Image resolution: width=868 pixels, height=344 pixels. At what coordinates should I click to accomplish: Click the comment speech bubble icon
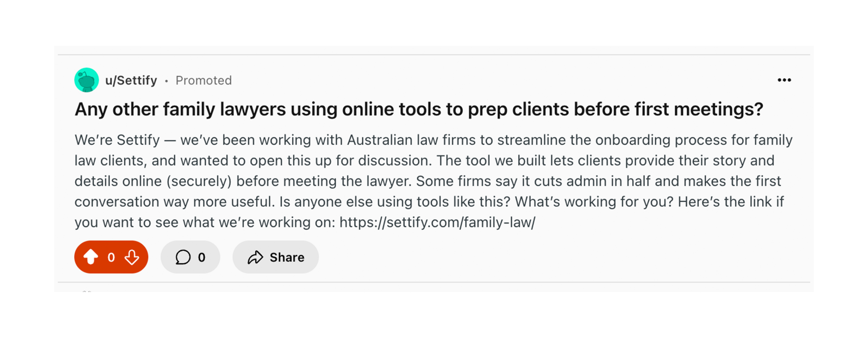pos(183,257)
